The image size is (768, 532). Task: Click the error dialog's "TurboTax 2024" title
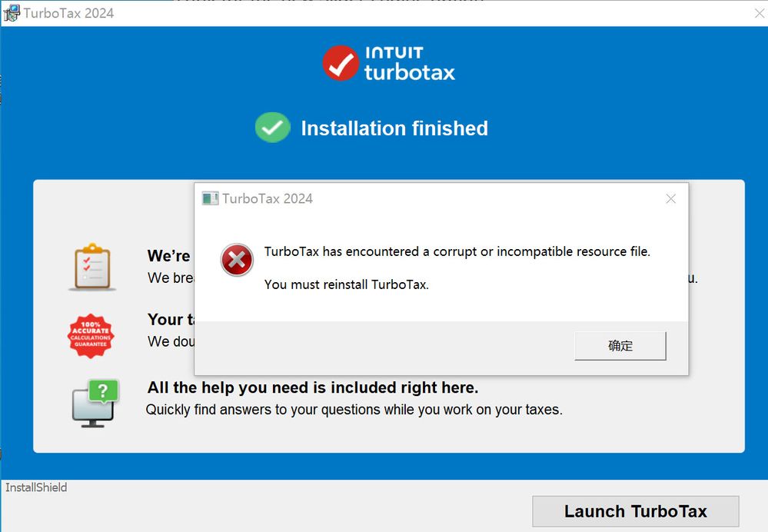[268, 199]
